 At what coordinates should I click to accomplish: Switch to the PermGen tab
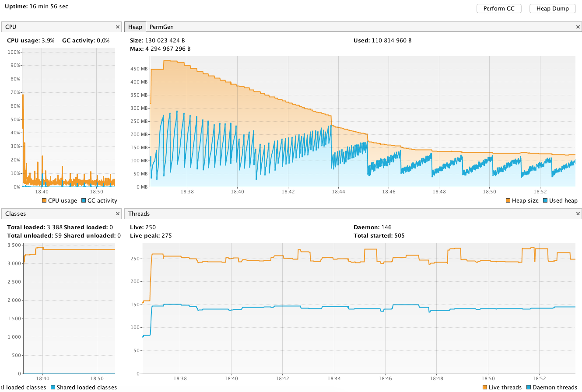coord(161,27)
